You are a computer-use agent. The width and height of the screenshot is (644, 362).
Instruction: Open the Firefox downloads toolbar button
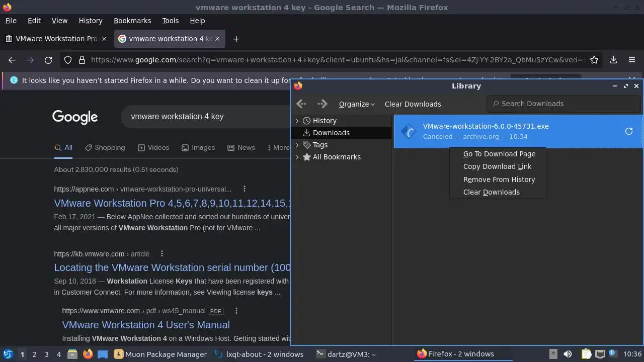pos(613,60)
